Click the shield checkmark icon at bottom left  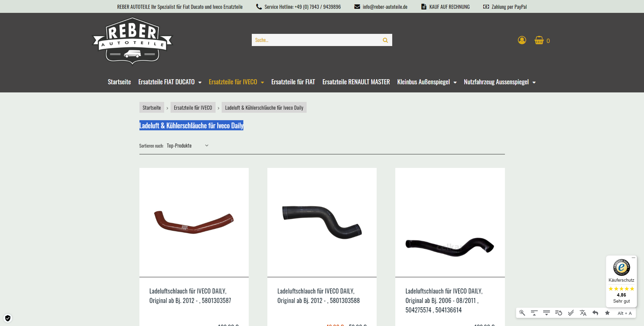coord(8,318)
